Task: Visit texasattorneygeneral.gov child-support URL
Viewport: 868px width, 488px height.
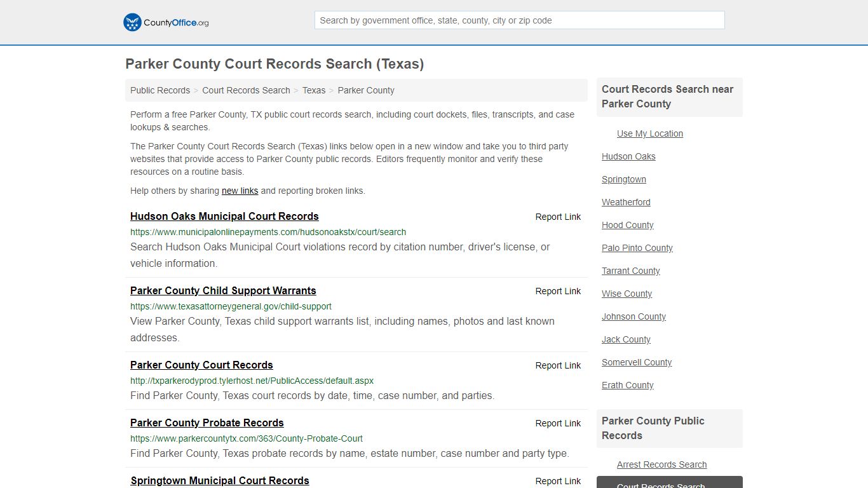Action: 231,306
